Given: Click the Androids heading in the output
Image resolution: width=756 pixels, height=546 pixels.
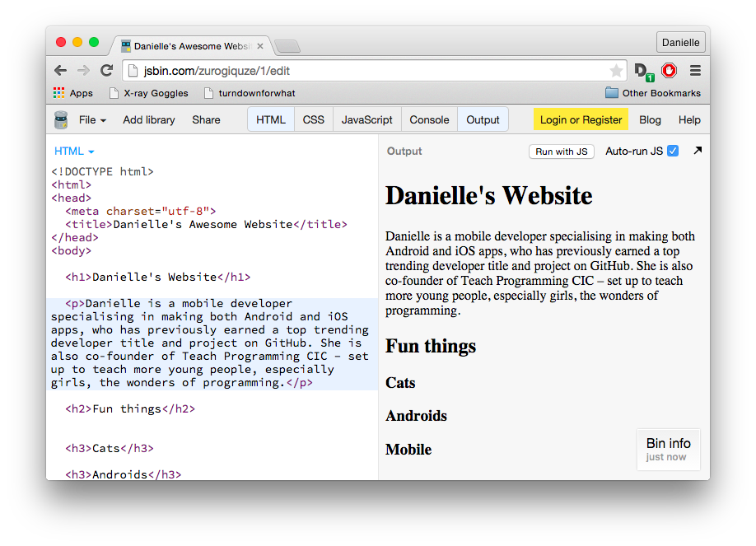Looking at the screenshot, I should pos(416,416).
